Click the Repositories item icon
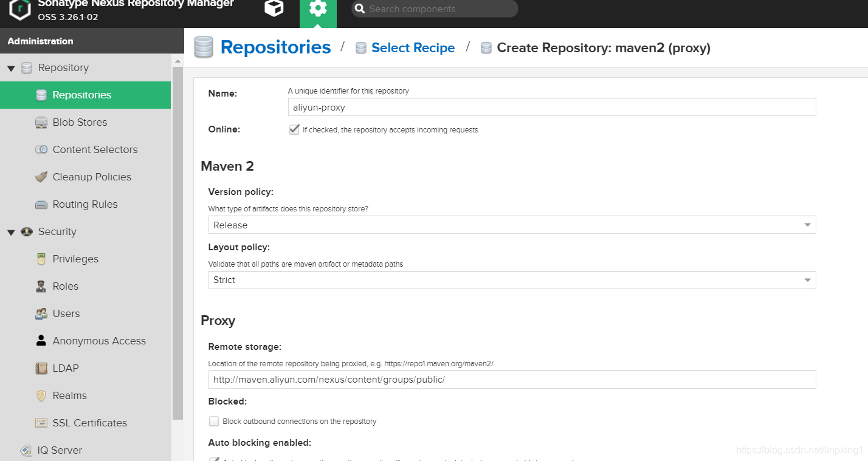This screenshot has width=868, height=461. pyautogui.click(x=41, y=95)
